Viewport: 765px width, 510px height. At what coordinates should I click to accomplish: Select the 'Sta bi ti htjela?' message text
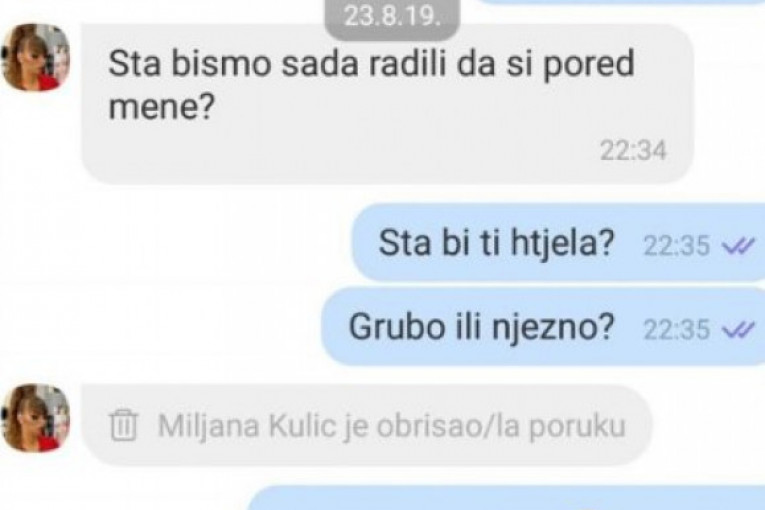(496, 244)
